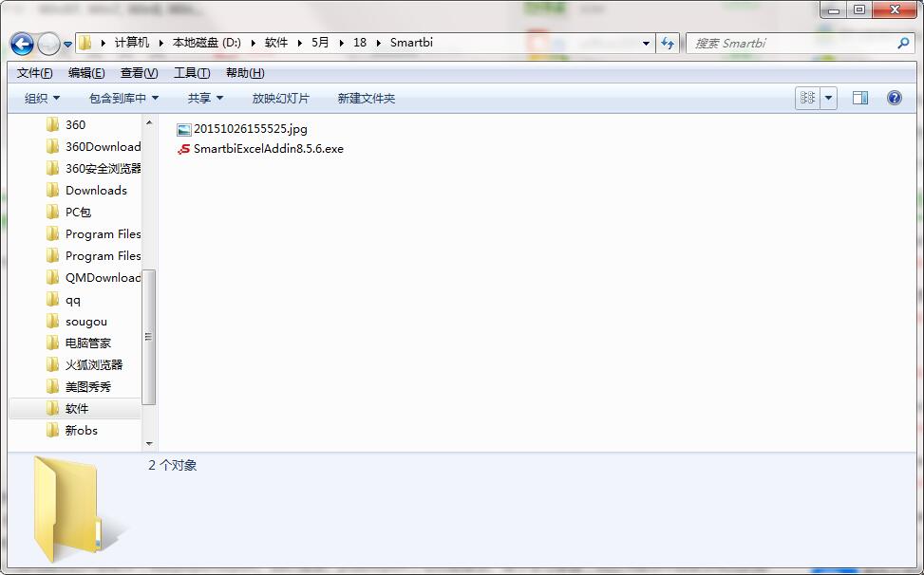Open the view options dropdown arrow

pos(829,98)
